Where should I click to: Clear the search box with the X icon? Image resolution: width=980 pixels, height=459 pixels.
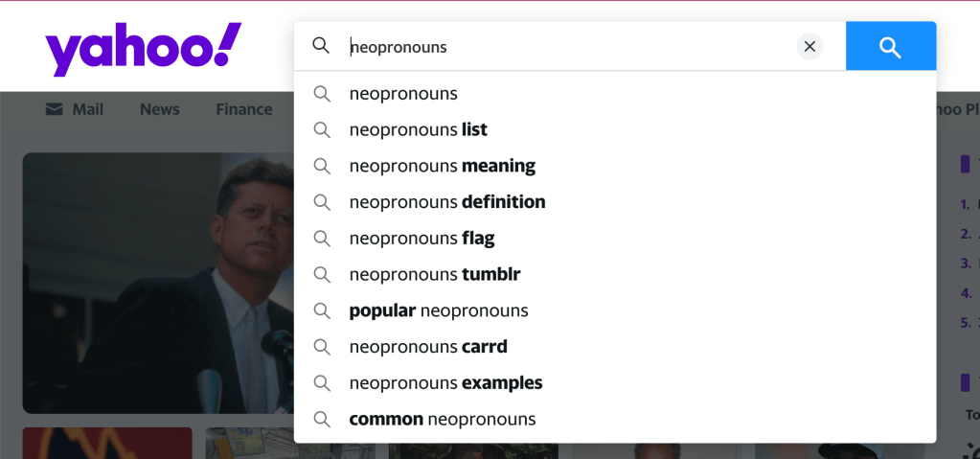click(x=809, y=47)
